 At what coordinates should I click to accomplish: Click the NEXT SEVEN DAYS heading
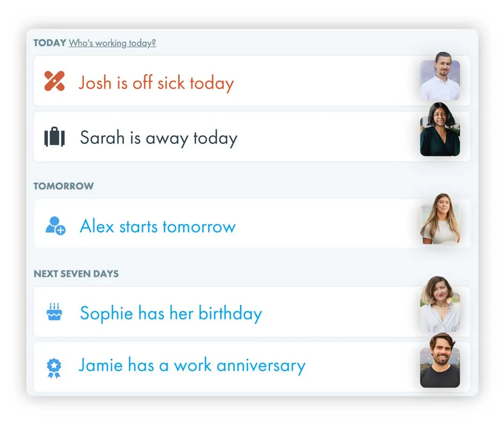pos(76,274)
